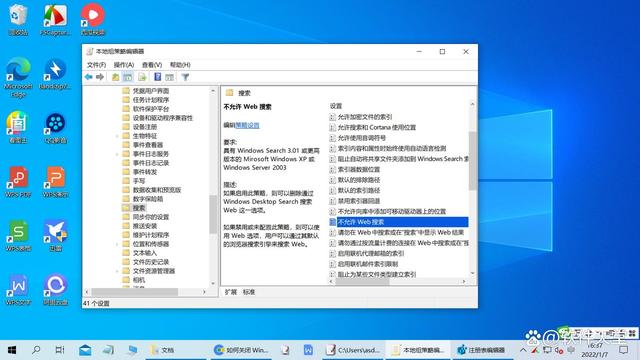Click the settings list scroll-down arrow
The width and height of the screenshot is (640, 360).
[x=472, y=273]
